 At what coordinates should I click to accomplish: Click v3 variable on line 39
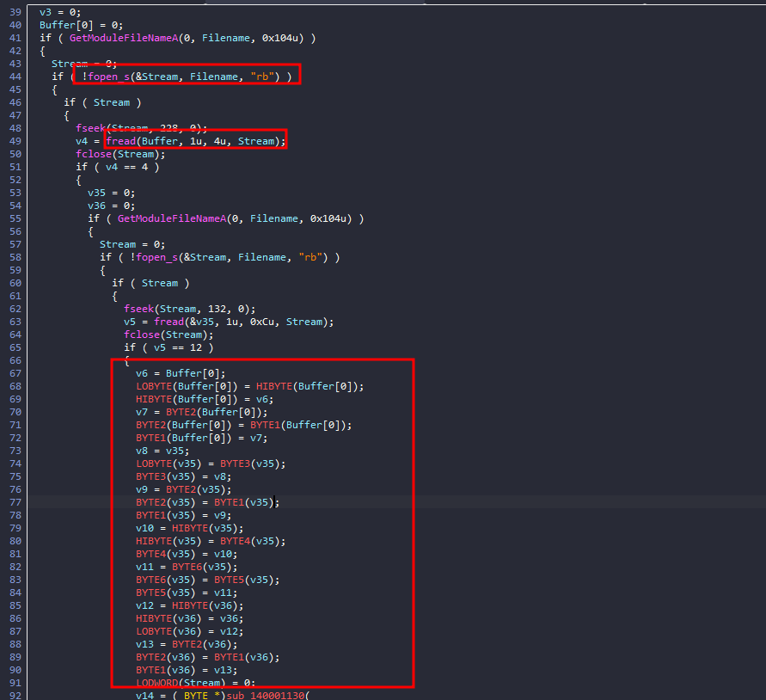pyautogui.click(x=45, y=12)
